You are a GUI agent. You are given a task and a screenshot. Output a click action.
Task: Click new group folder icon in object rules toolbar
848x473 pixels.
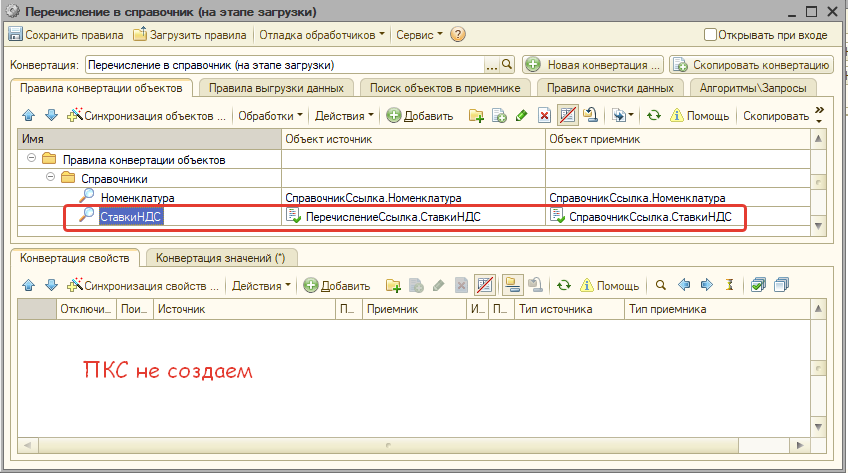(476, 116)
